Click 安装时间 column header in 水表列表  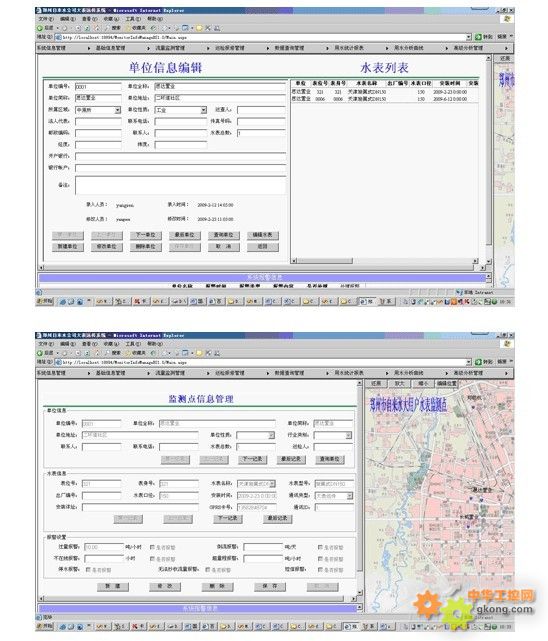click(x=450, y=83)
